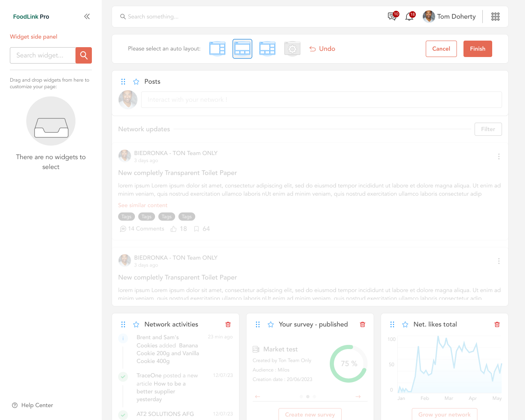Like the post with 18 likes

pos(173,229)
